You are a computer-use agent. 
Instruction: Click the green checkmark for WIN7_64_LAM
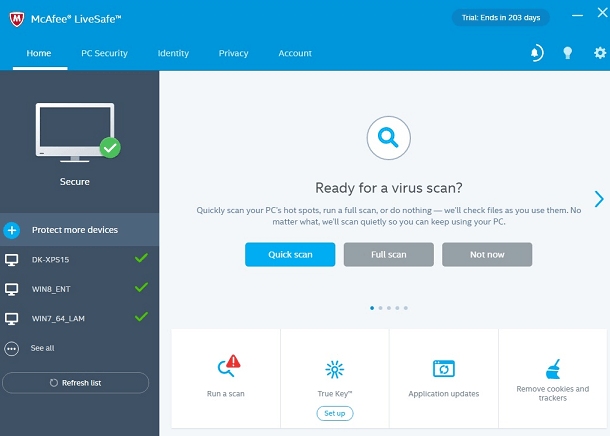pos(141,317)
